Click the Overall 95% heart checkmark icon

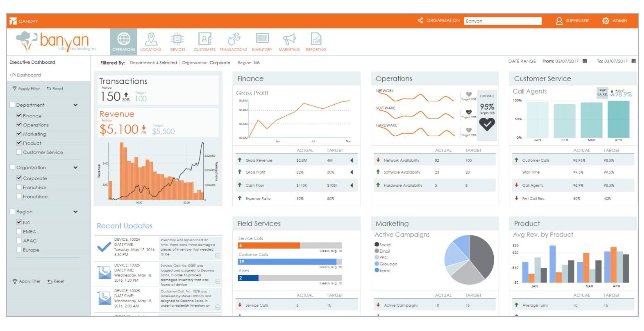click(487, 124)
